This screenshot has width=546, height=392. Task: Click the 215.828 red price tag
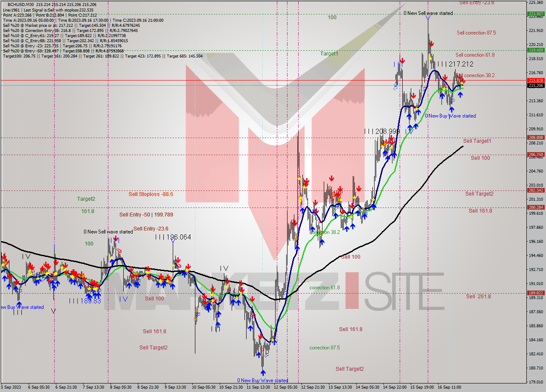tap(535, 80)
